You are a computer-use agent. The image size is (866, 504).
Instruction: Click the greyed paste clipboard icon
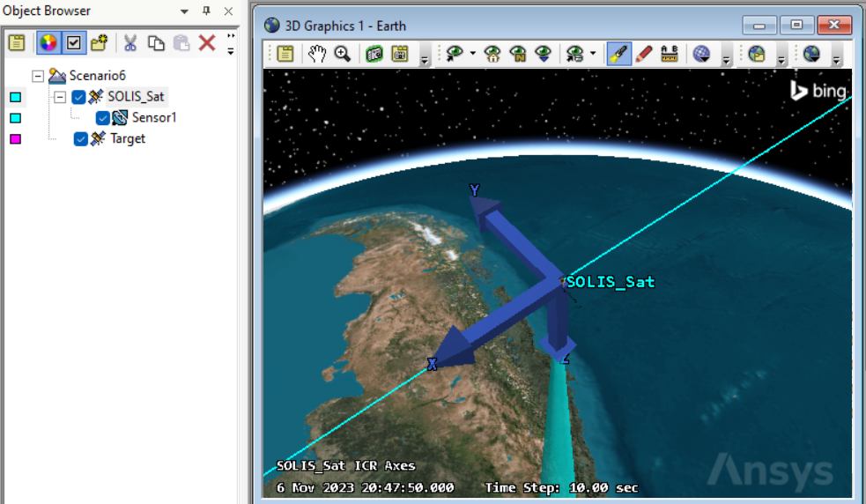tap(181, 43)
